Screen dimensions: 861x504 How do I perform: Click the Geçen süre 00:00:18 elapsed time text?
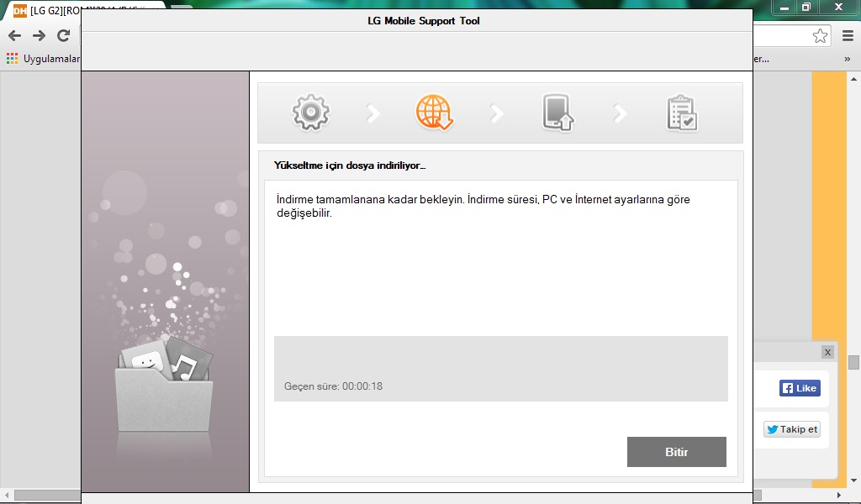coord(333,386)
